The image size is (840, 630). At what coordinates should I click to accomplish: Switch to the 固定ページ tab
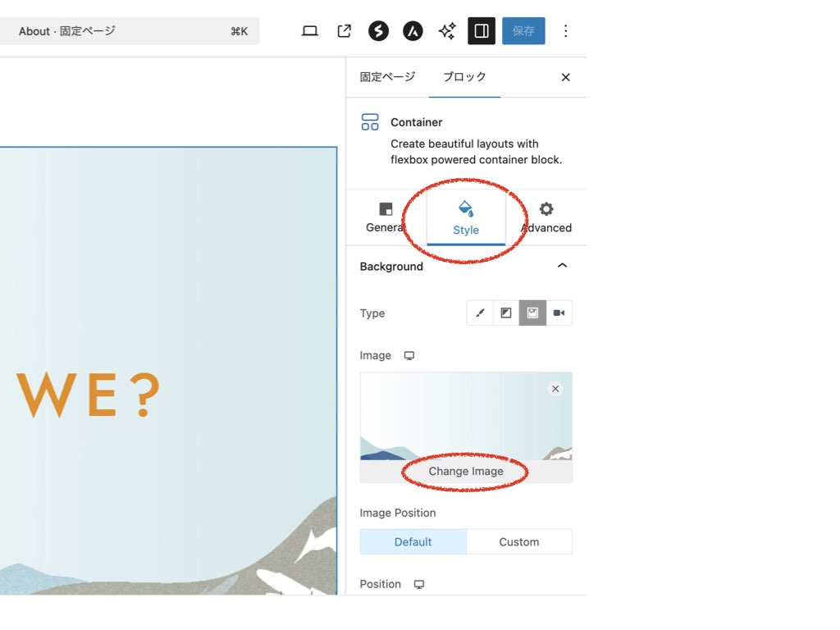(387, 77)
